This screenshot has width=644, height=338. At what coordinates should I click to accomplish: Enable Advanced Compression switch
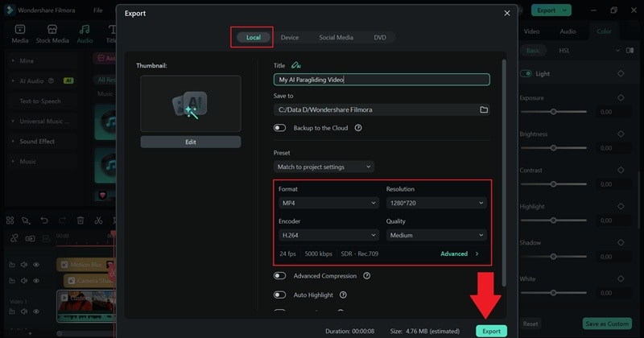click(279, 276)
